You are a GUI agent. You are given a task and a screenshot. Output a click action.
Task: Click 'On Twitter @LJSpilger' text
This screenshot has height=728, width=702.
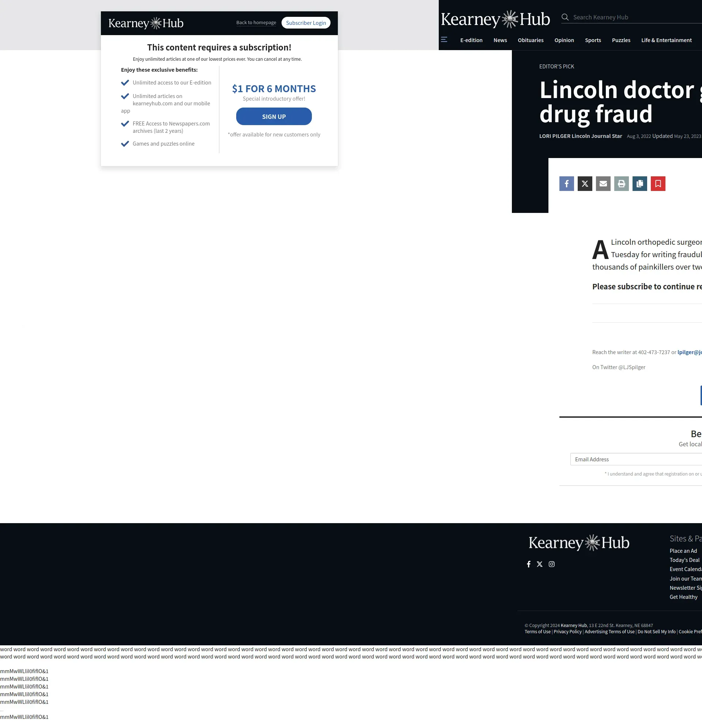point(619,367)
